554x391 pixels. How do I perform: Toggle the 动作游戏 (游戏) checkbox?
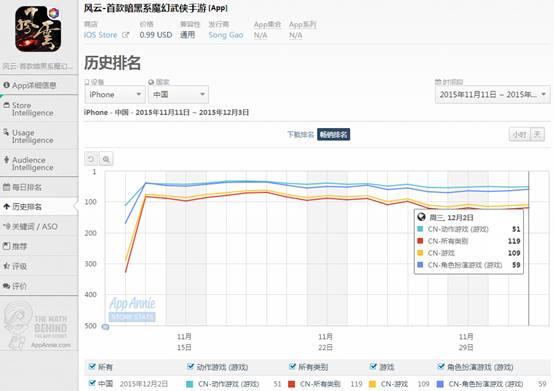click(190, 366)
